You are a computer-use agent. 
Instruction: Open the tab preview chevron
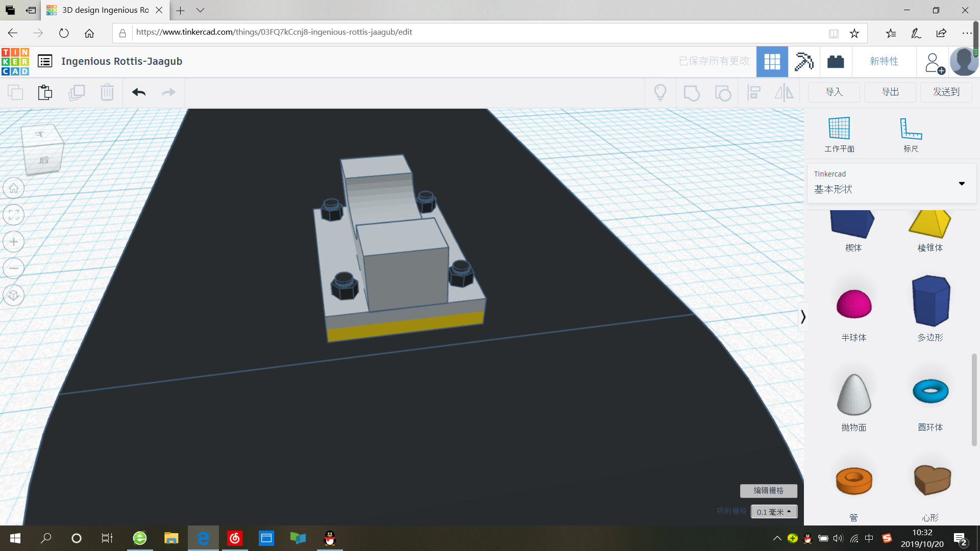coord(200,10)
